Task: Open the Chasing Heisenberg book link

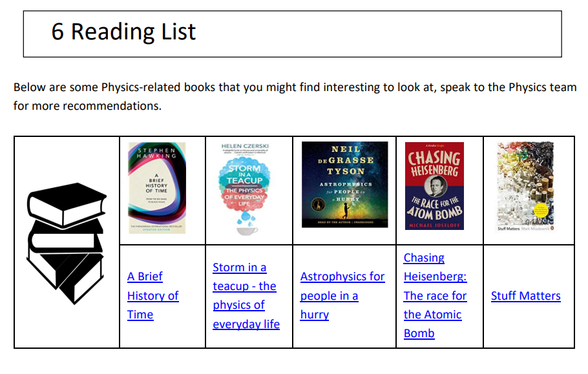Action: pyautogui.click(x=435, y=296)
